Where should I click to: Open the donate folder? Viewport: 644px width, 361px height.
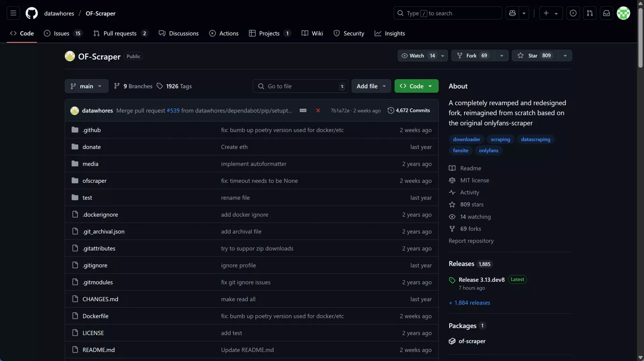[x=91, y=147]
